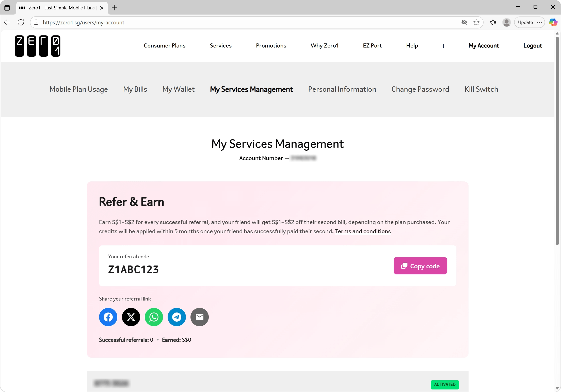Refresh the page
The image size is (561, 392).
tap(21, 22)
